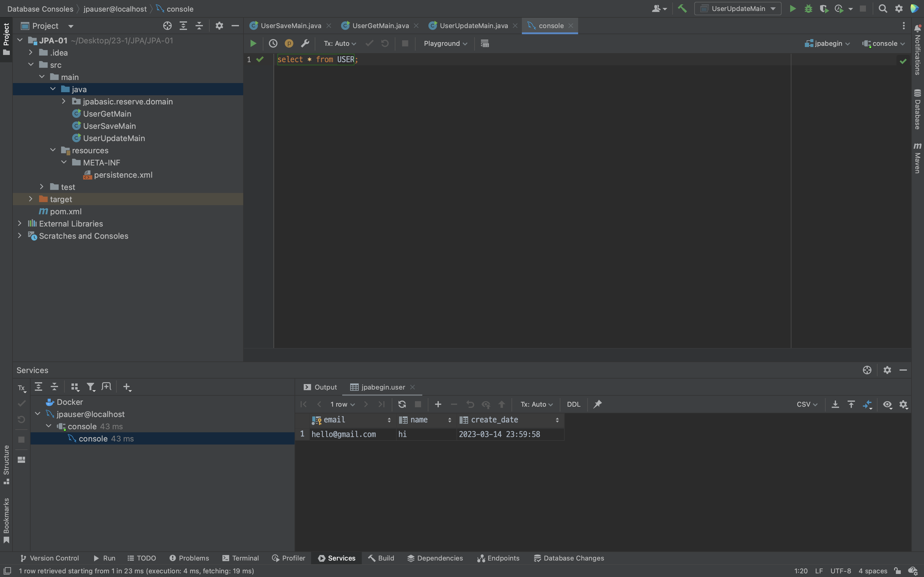
Task: Export data with download icon
Action: pyautogui.click(x=835, y=404)
